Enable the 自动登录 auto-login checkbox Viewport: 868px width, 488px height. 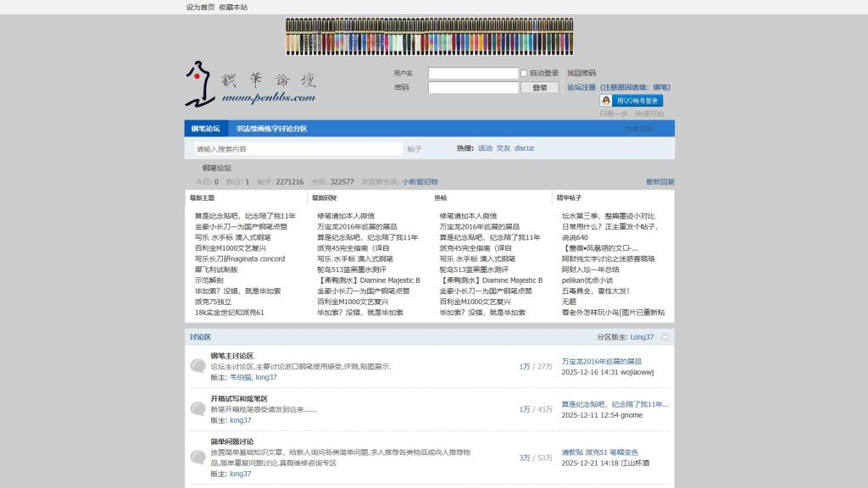(524, 74)
